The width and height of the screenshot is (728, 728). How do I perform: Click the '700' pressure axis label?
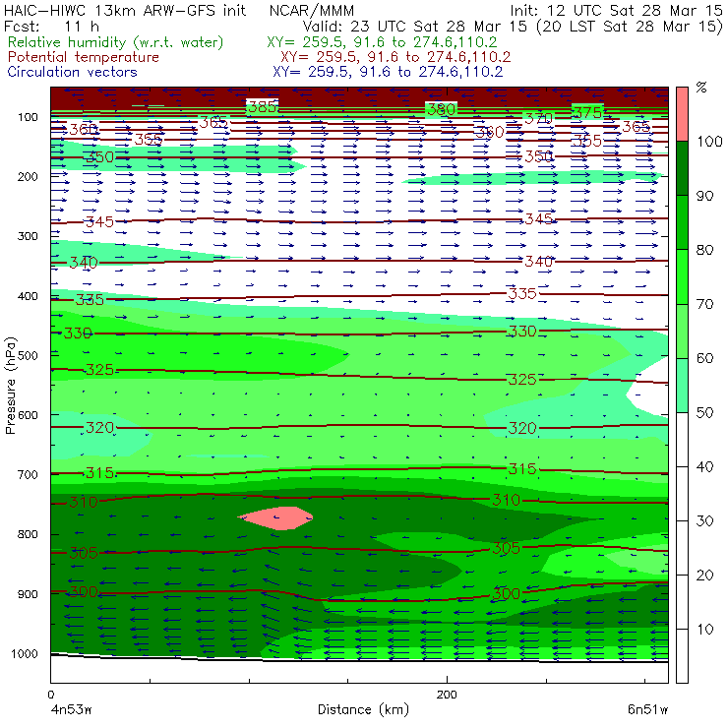pyautogui.click(x=28, y=474)
